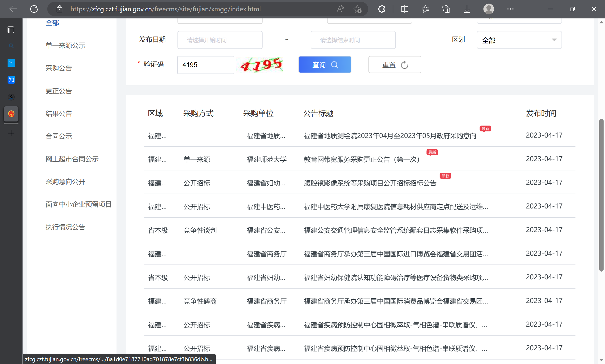Open 福建中医药大学附属康复医院 announcement
Viewport: 605px width, 364px height.
(396, 207)
